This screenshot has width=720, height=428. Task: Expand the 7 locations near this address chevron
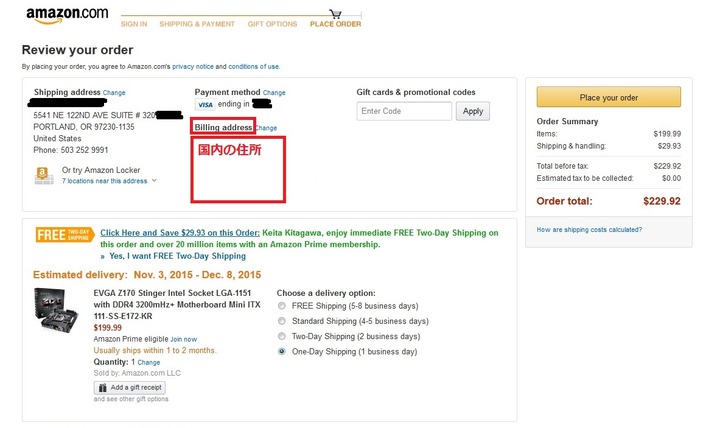click(x=154, y=180)
